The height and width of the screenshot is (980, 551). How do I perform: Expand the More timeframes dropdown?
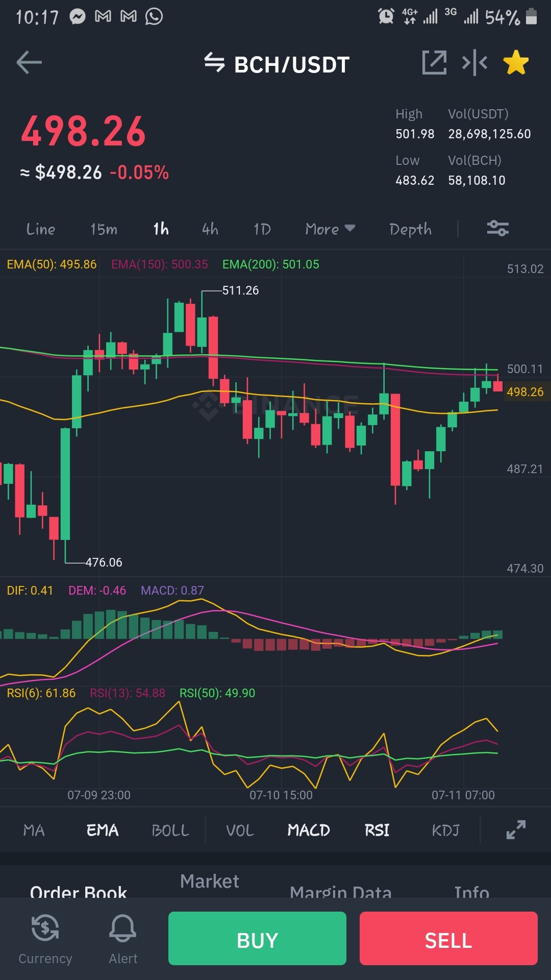click(x=330, y=229)
